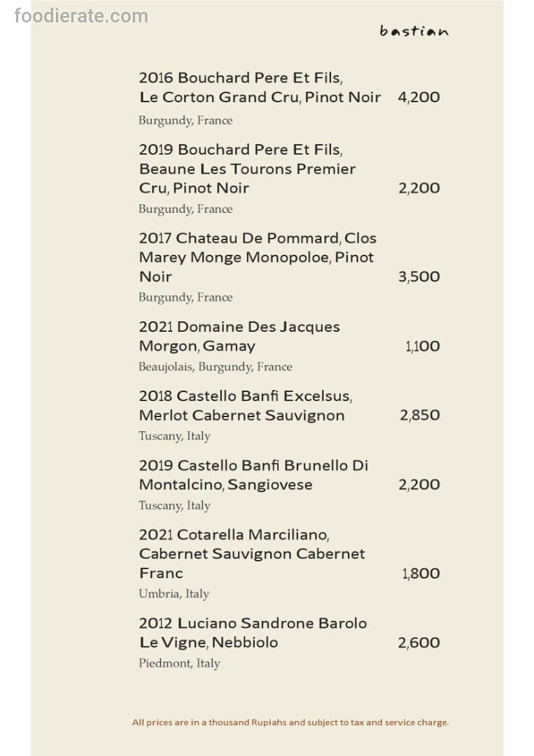Click the 1,800 price

click(421, 573)
